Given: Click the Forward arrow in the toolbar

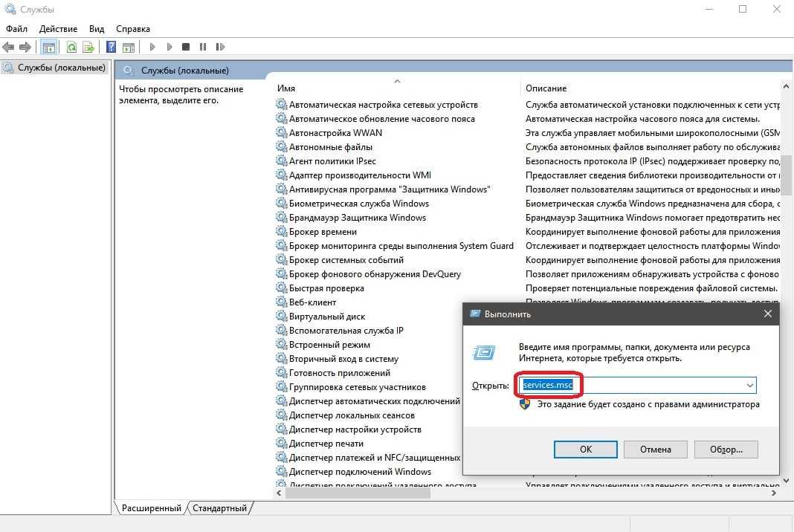Looking at the screenshot, I should (x=25, y=48).
